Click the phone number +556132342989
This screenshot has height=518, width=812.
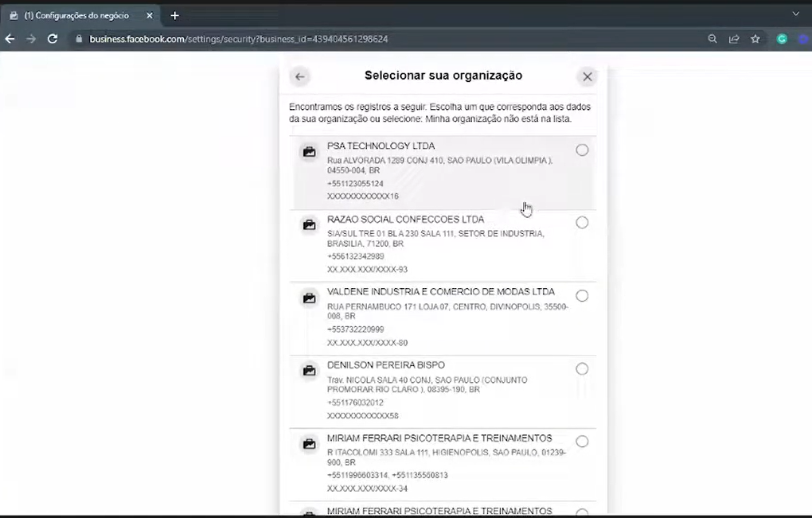pyautogui.click(x=356, y=257)
